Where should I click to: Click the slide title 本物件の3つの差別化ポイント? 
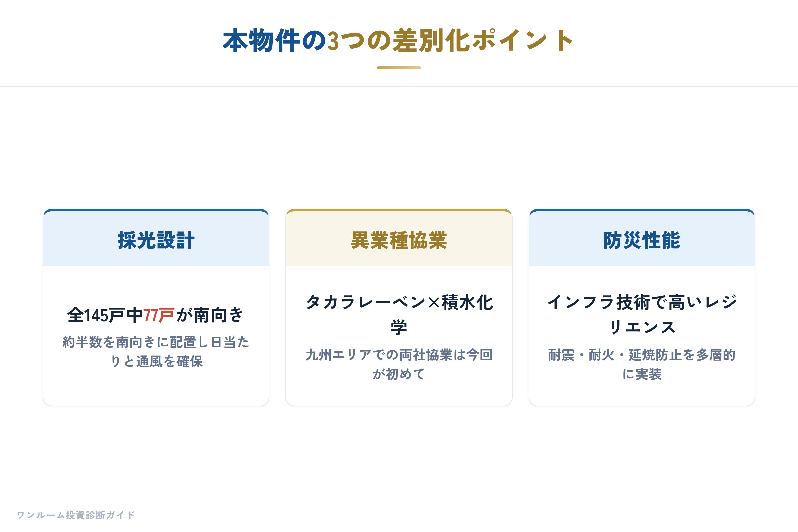[399, 41]
